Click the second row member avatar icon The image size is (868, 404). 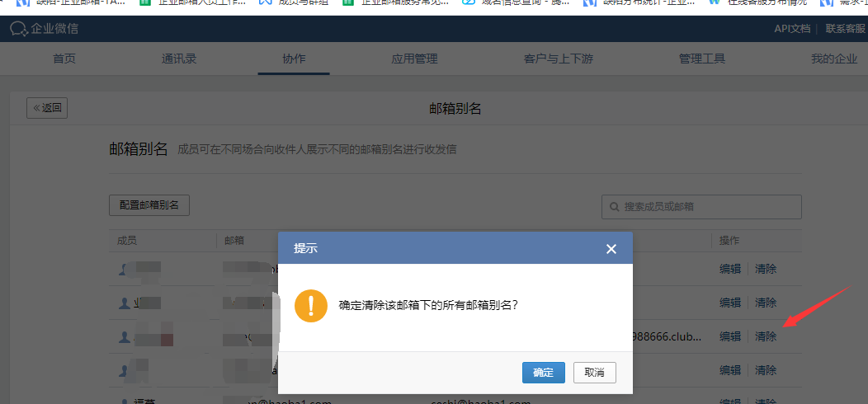point(125,303)
